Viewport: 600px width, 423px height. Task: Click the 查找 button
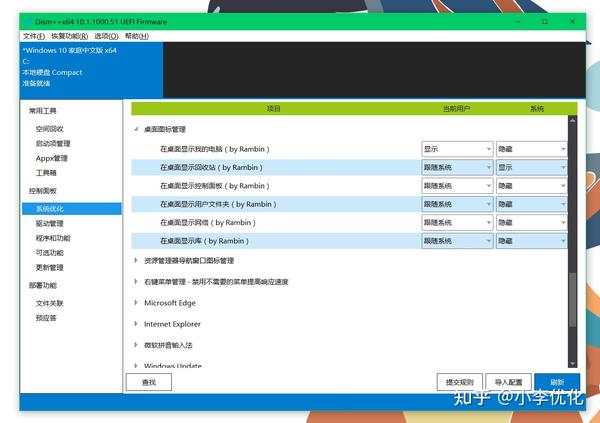coord(149,382)
